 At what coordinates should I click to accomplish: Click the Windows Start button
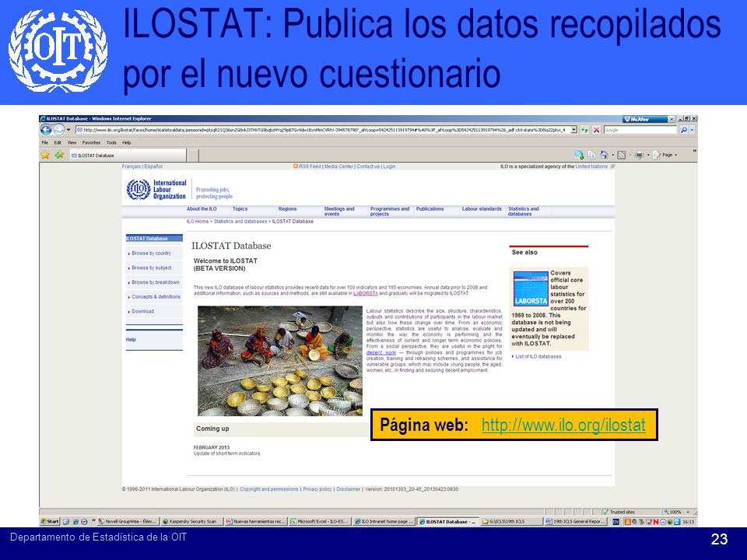50,521
